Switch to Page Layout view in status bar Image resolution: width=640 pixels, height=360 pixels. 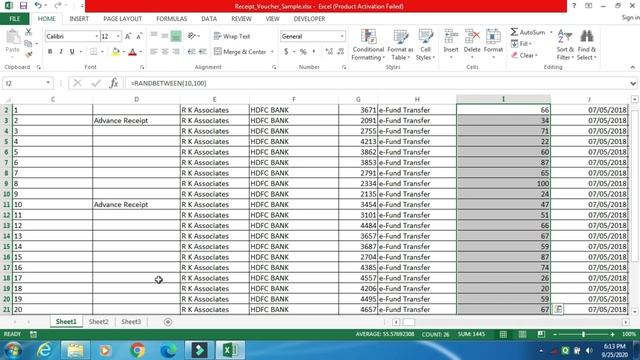522,334
